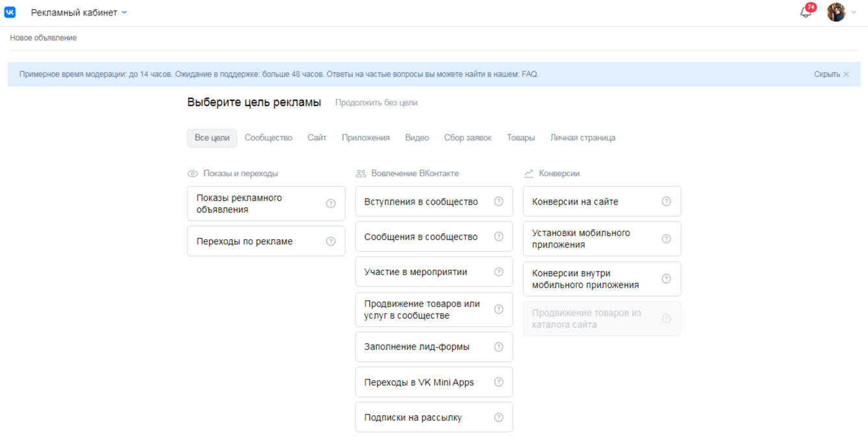Viewport: 868px width, 438px height.
Task: Choose the Участие в мероприятии goal
Action: [x=416, y=272]
